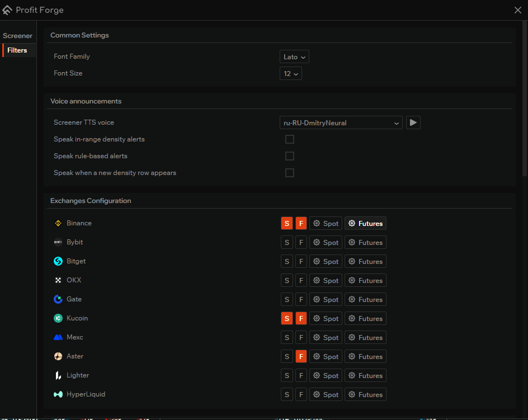
Task: Click the Common Settings heading
Action: [79, 35]
